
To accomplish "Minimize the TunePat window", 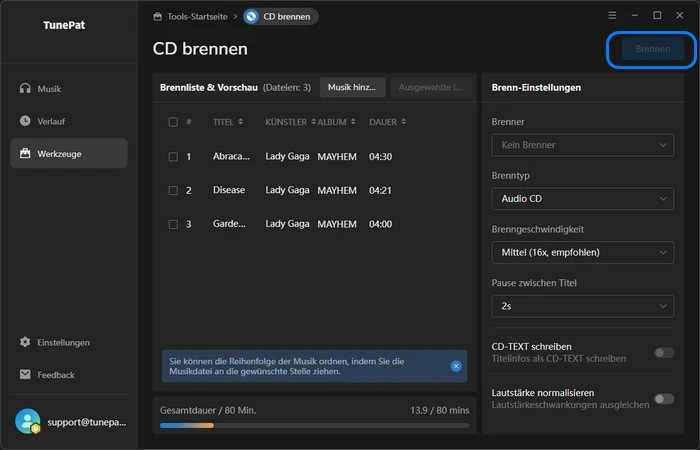I will click(635, 16).
